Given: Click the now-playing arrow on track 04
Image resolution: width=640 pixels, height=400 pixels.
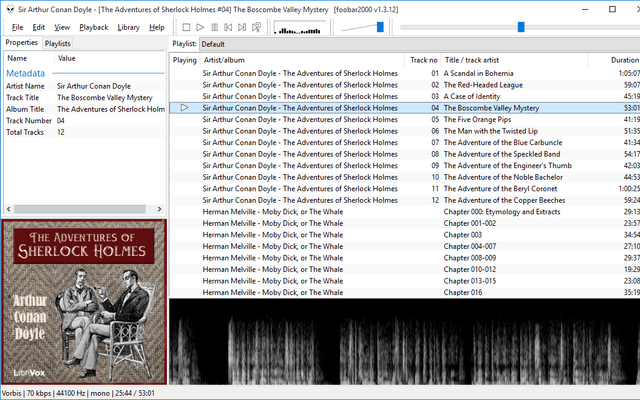Looking at the screenshot, I should click(x=184, y=108).
